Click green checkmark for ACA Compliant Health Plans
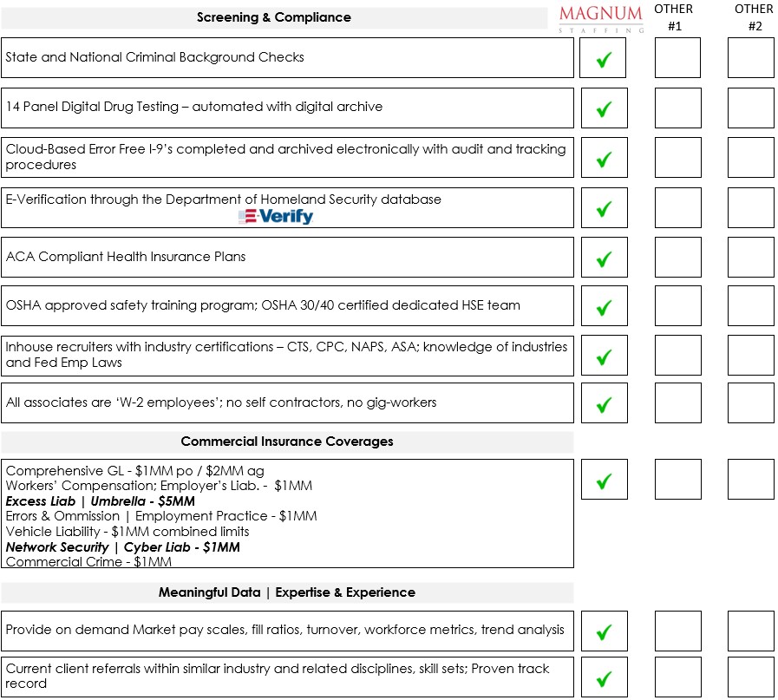The image size is (778, 700). click(x=604, y=258)
